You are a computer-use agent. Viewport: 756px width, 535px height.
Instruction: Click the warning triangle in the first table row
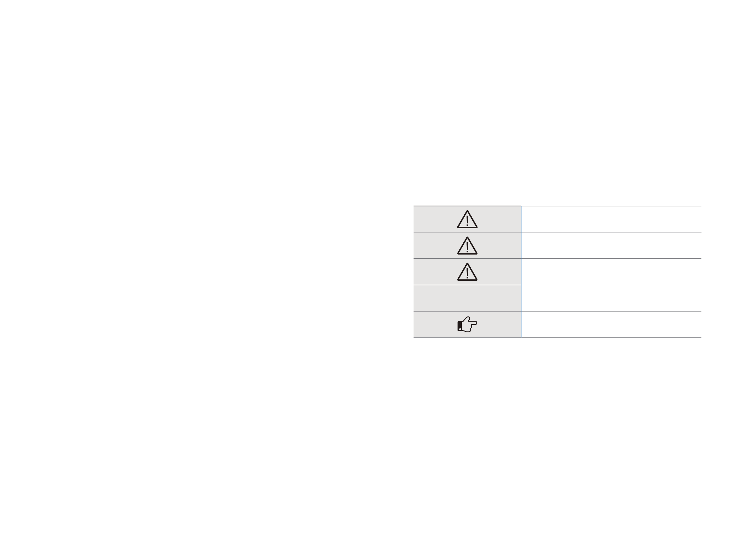(x=467, y=219)
